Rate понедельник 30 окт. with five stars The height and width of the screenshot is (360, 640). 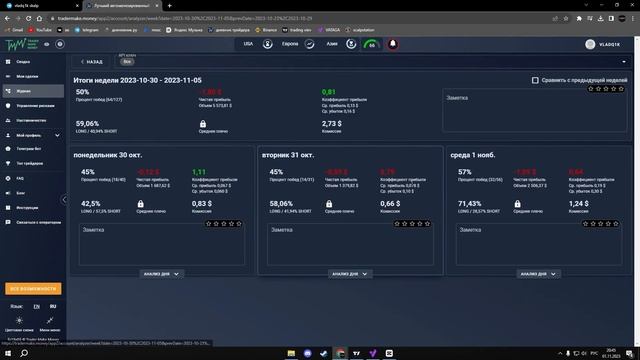coord(239,224)
